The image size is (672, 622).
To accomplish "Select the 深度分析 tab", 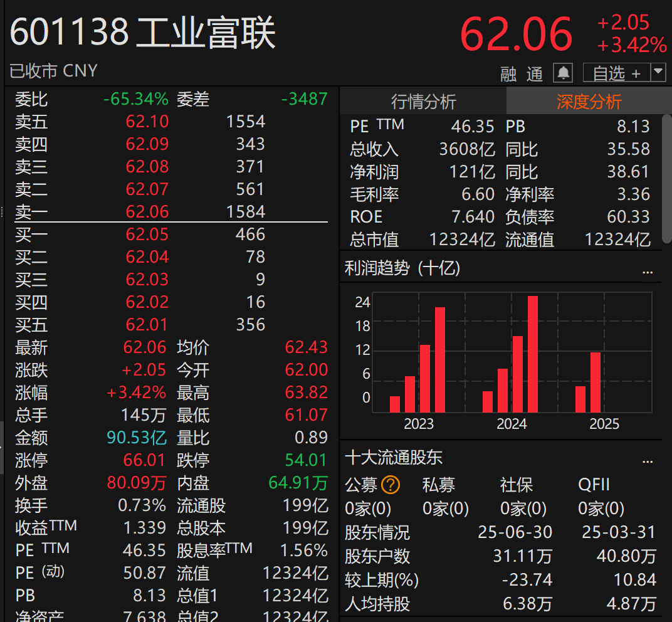I will click(x=589, y=101).
